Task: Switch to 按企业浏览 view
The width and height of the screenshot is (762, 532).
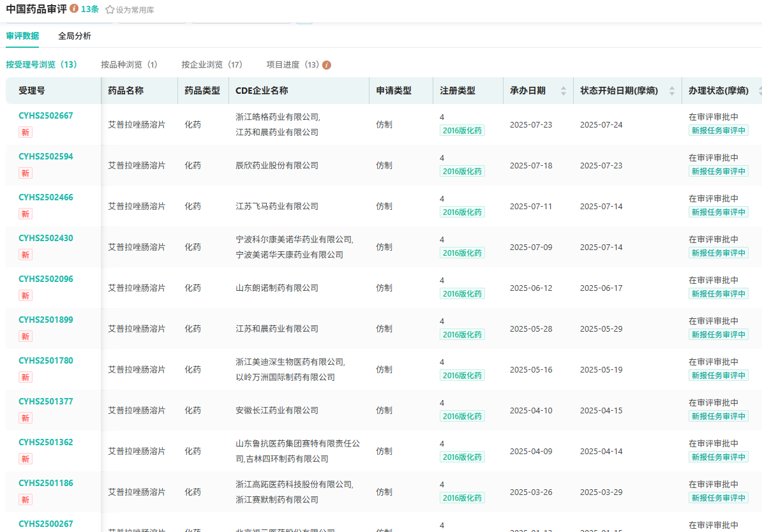Action: coord(212,64)
